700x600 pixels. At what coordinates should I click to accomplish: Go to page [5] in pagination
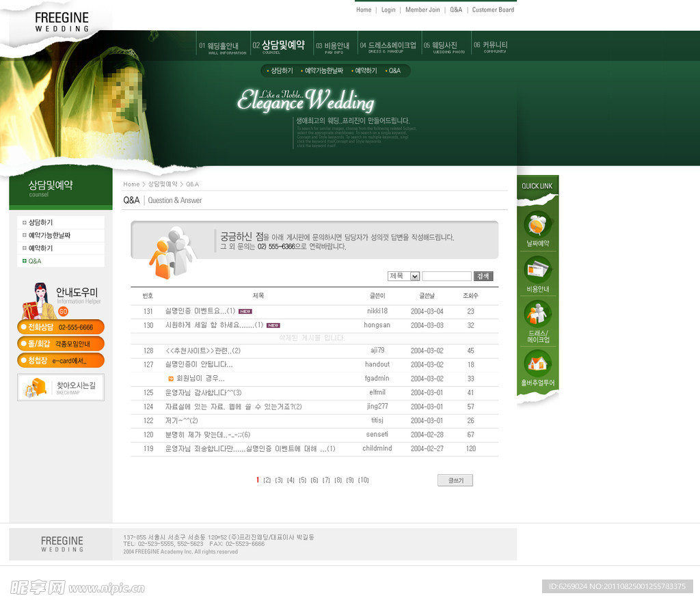pos(303,480)
